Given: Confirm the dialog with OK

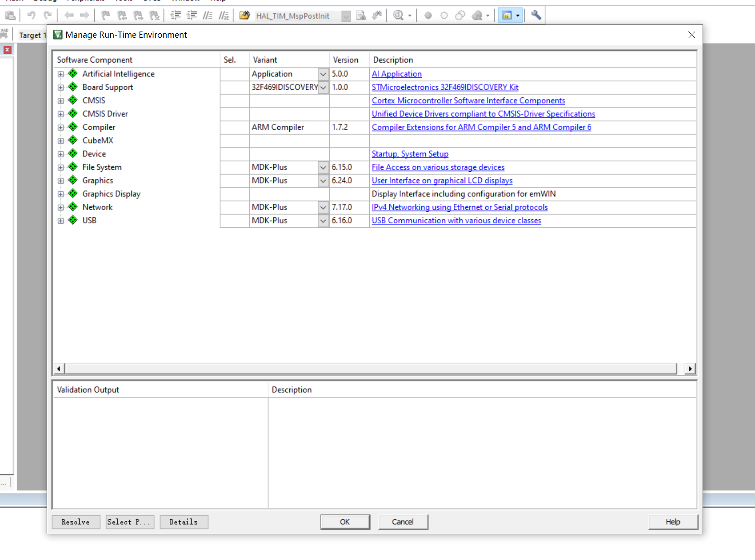Looking at the screenshot, I should point(345,522).
